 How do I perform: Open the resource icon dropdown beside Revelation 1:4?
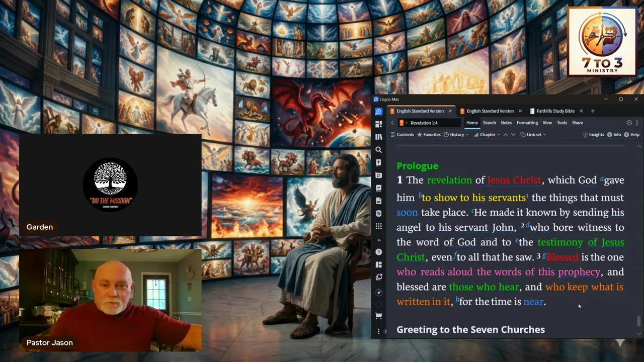pos(403,123)
